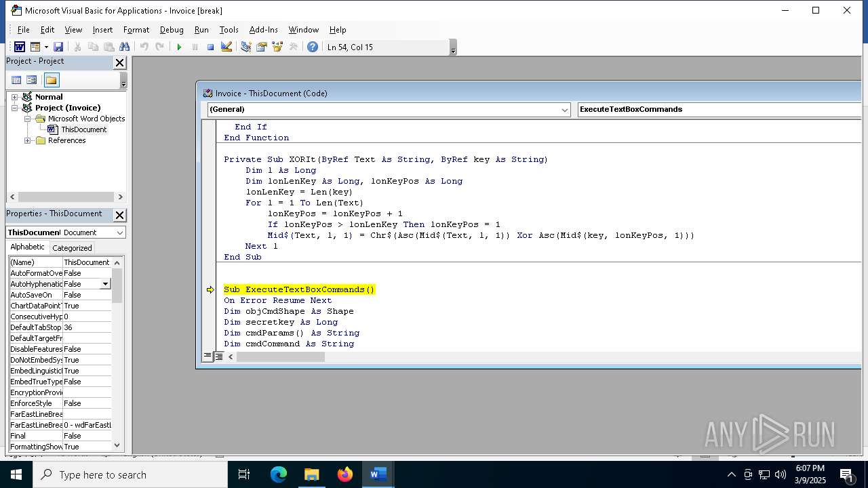Open Project panel toolbar options arrow
This screenshot has height=488, width=868.
(x=123, y=81)
